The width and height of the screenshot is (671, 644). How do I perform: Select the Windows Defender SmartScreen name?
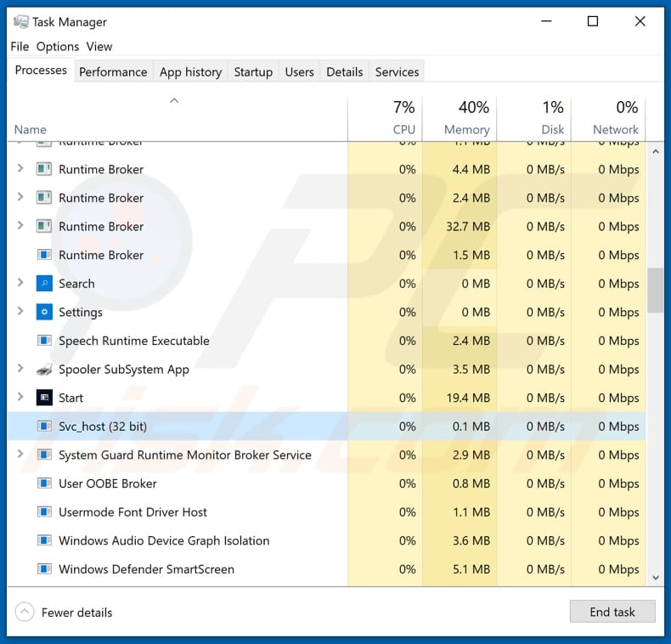click(146, 569)
